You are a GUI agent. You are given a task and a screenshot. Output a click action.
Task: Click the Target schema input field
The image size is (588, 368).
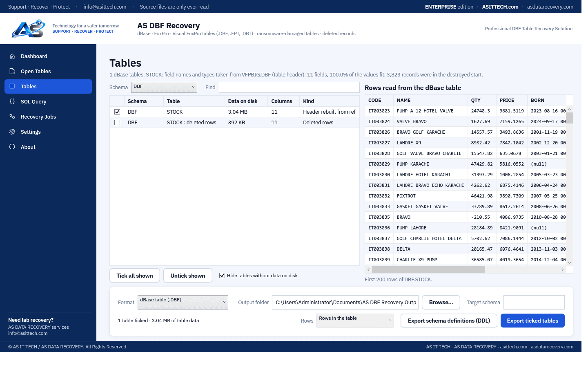point(534,303)
